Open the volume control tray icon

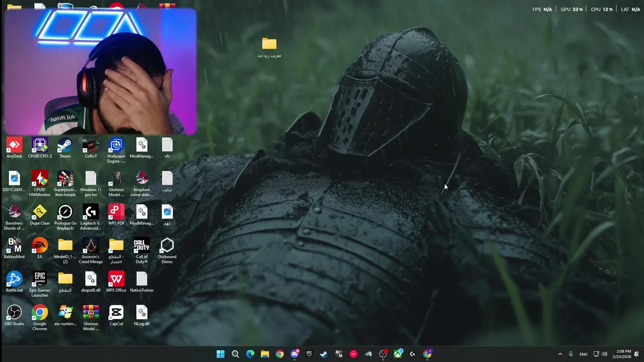tap(604, 354)
